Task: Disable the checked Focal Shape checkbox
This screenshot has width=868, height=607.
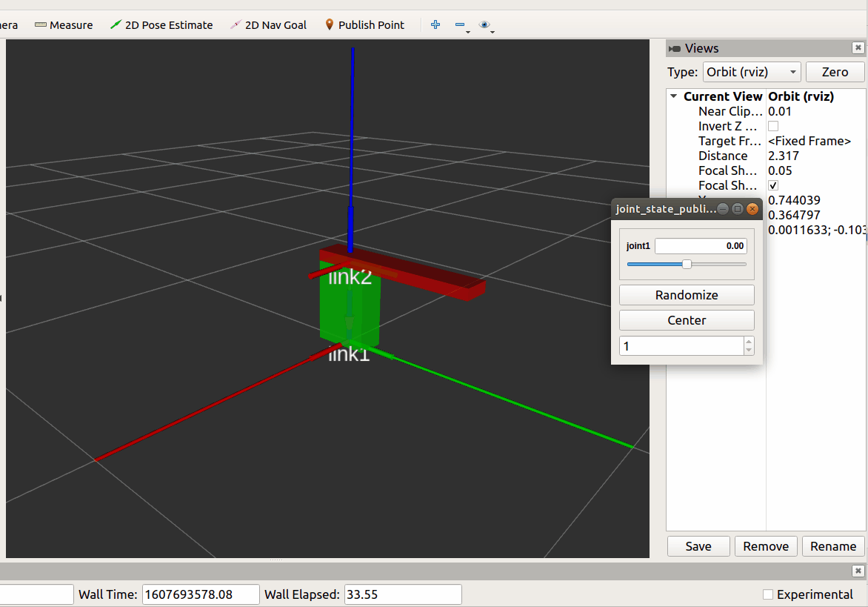Action: coord(772,185)
